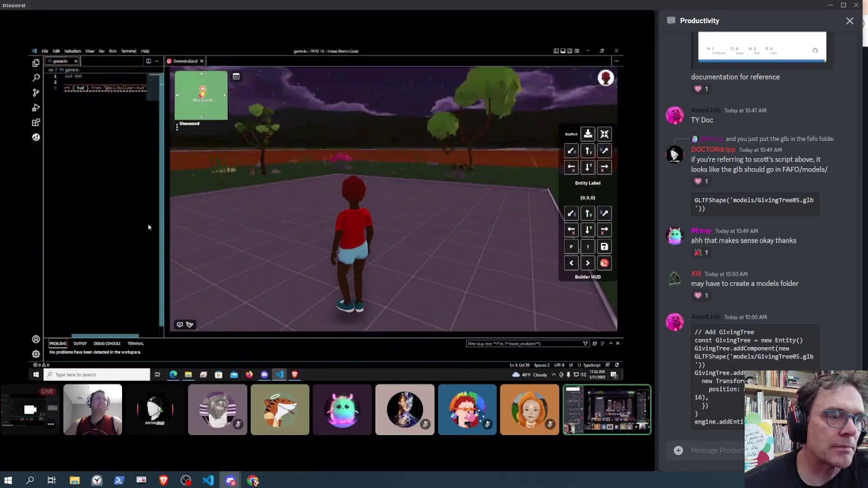Click red round icon in Builder HUD
The height and width of the screenshot is (488, 868).
click(x=604, y=263)
